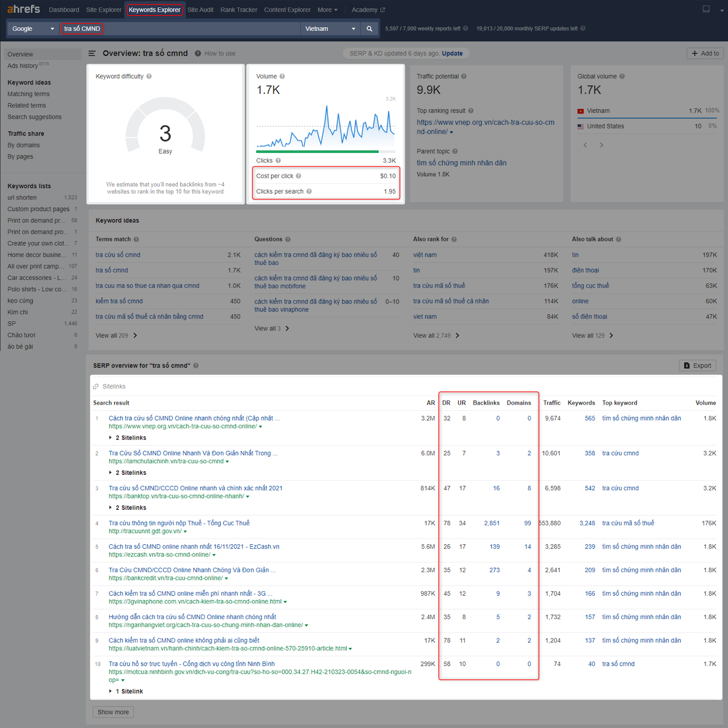Screen dimensions: 728x728
Task: Click next arrow in Global volume card
Action: point(602,145)
